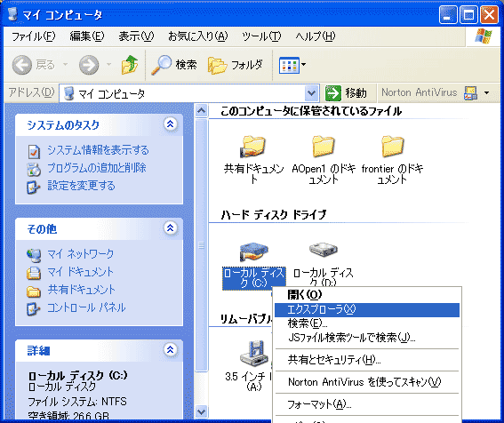The image size is (504, 423).
Task: Open the AOpen1 のドキュメント folder
Action: 323,147
